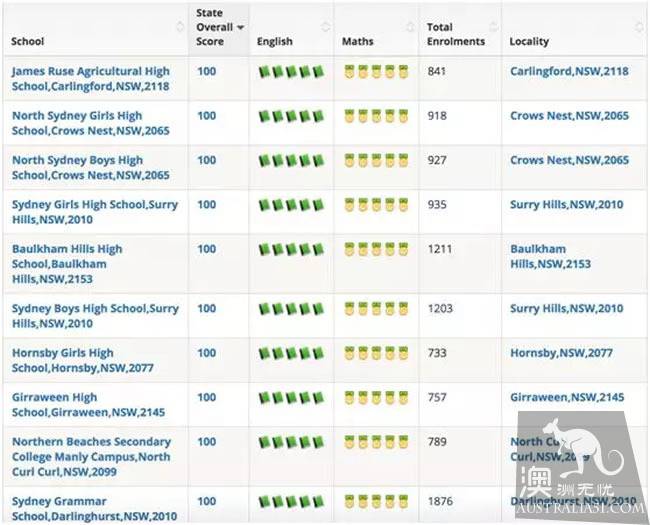The height and width of the screenshot is (525, 650).
Task: Sort by Total Enrolments column header
Action: point(460,29)
